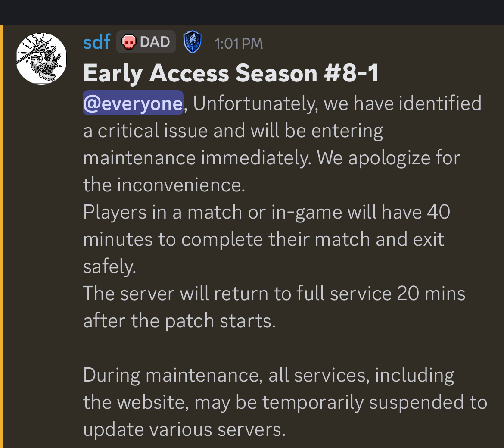Click the red skull icon in the DAD tag
This screenshot has width=504, height=448.
tap(129, 42)
